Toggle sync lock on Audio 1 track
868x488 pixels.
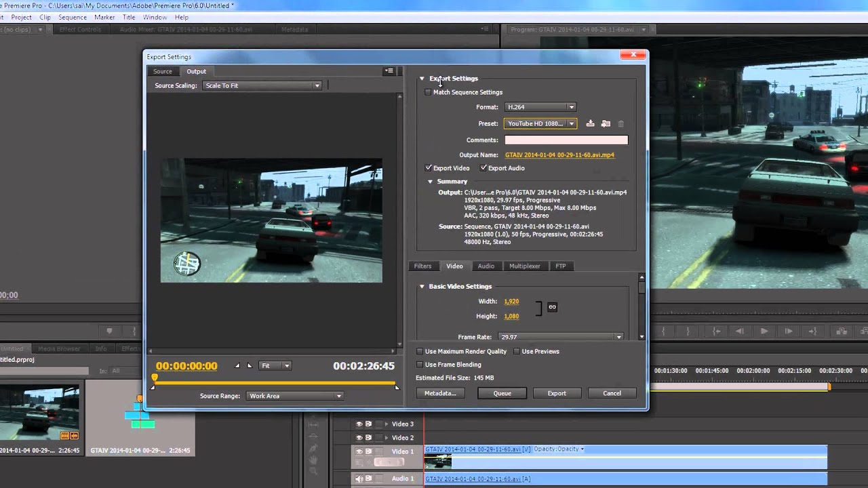369,479
